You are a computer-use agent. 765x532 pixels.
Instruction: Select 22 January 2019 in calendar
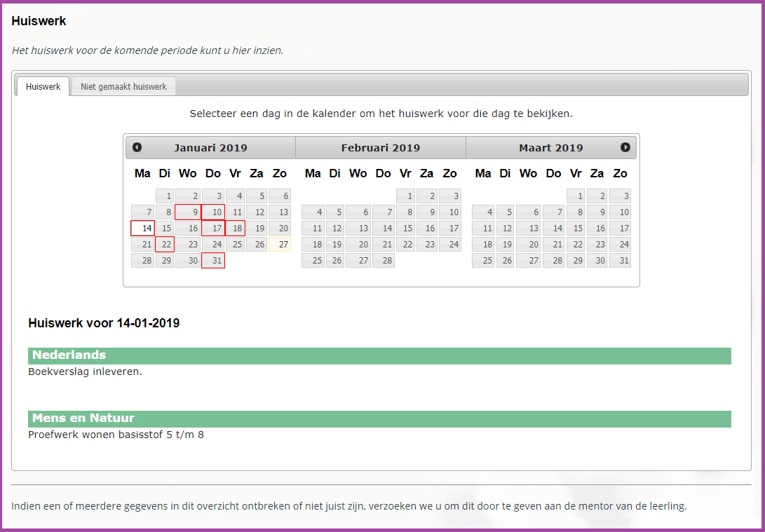(165, 245)
